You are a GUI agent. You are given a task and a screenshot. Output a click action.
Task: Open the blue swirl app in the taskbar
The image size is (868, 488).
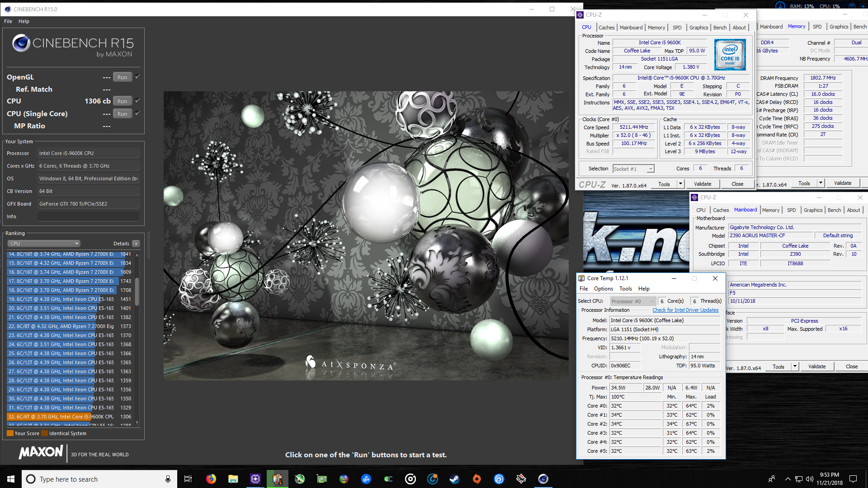[x=499, y=479]
